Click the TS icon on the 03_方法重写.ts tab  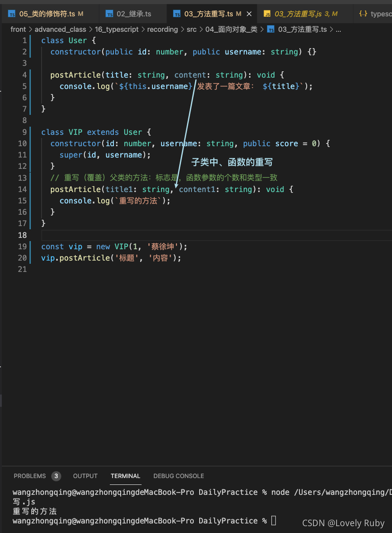click(177, 14)
